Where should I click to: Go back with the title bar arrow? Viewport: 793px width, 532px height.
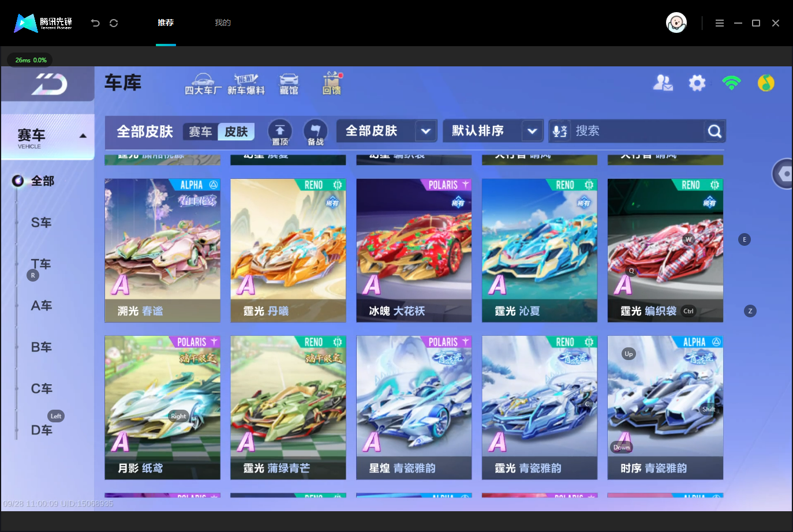tap(95, 23)
